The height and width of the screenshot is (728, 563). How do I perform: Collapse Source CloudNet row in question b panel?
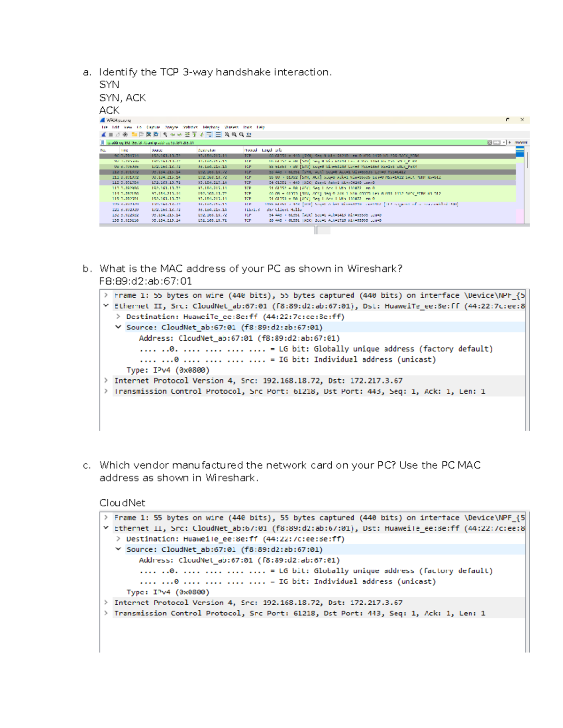[x=118, y=327]
